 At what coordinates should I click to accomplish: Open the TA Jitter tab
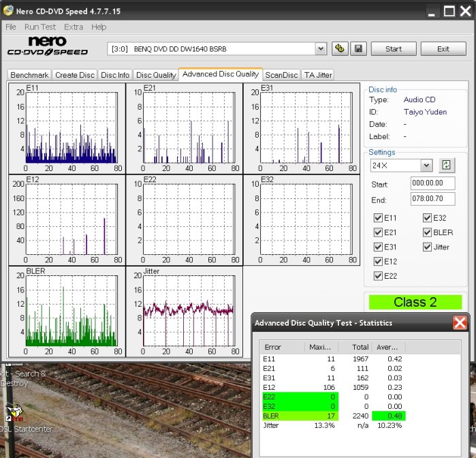click(x=318, y=75)
